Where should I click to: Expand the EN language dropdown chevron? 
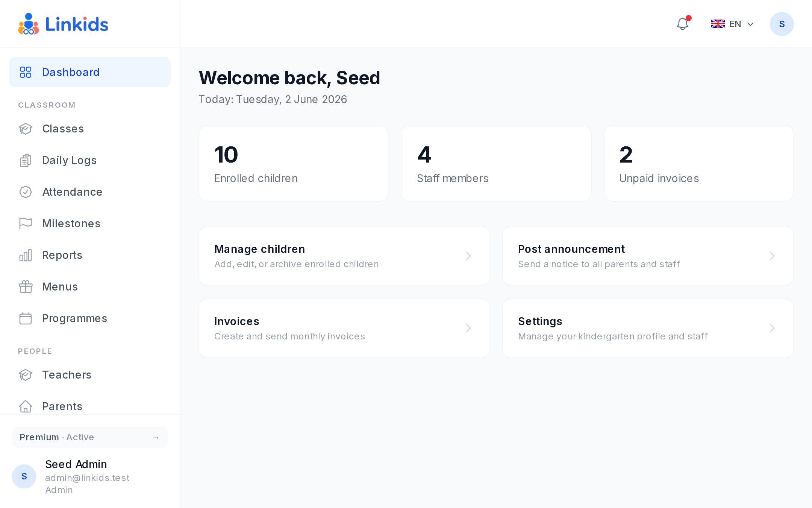(750, 24)
